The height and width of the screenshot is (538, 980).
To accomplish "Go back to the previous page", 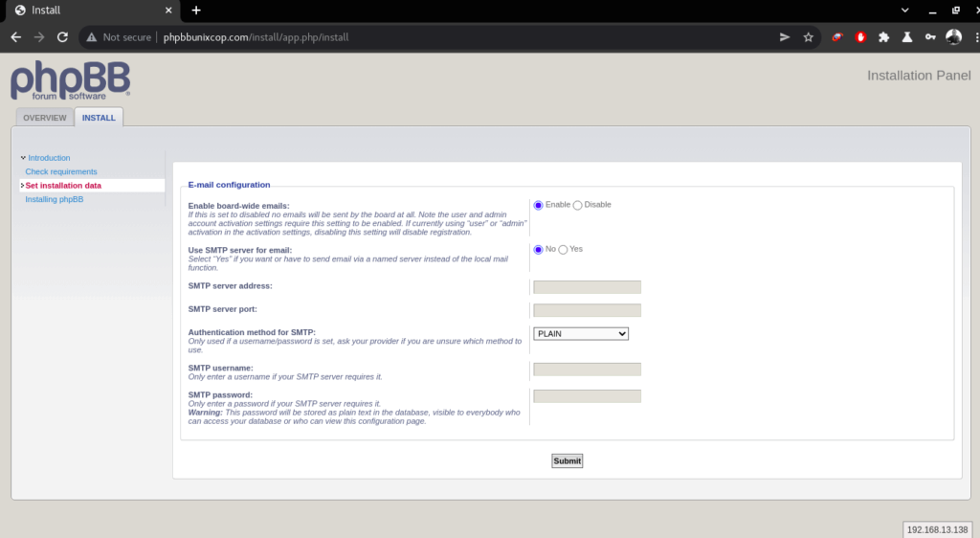I will (16, 37).
